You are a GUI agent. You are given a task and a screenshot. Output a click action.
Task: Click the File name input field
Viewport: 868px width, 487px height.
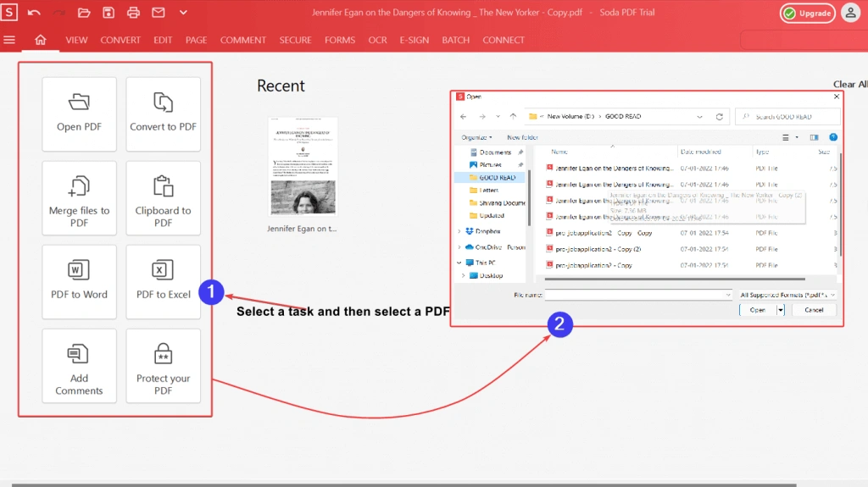(x=638, y=295)
